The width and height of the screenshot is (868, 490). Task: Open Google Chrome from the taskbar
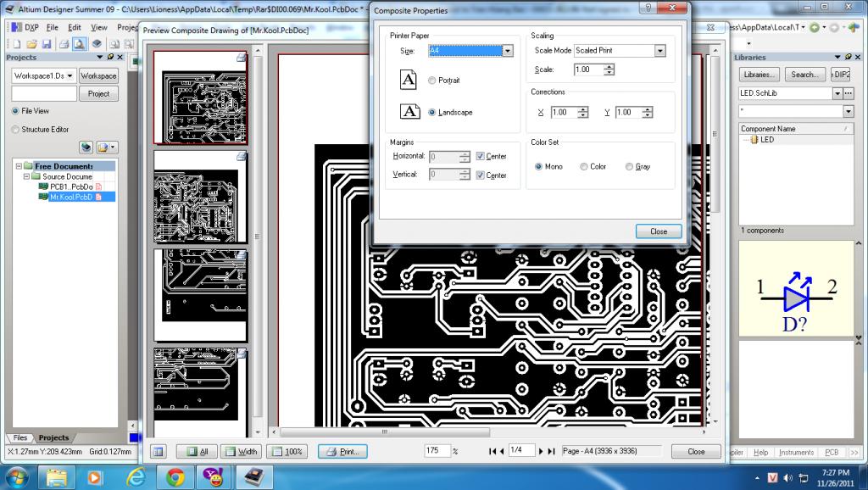(175, 477)
